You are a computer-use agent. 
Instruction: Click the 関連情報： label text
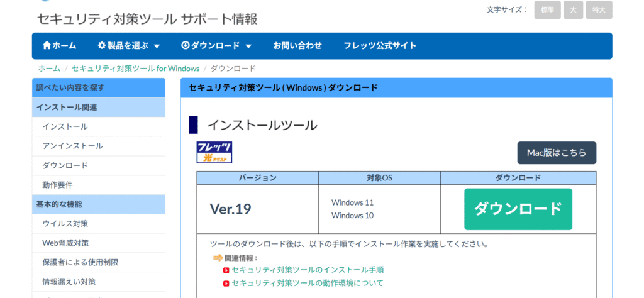241,258
